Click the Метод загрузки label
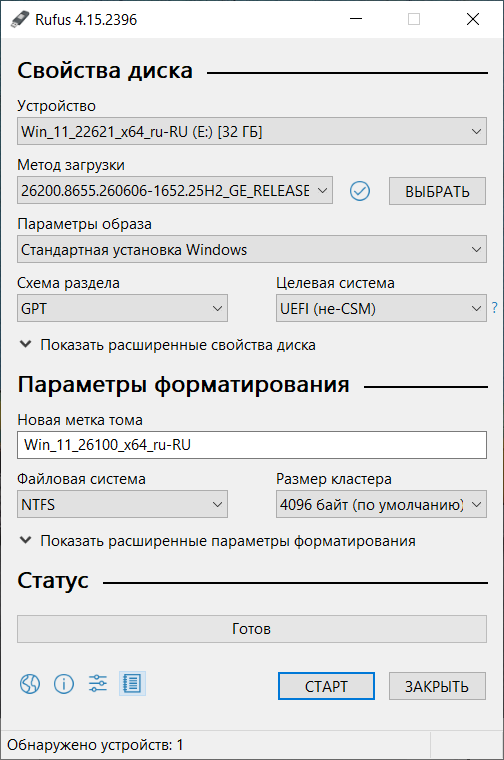 pos(71,165)
